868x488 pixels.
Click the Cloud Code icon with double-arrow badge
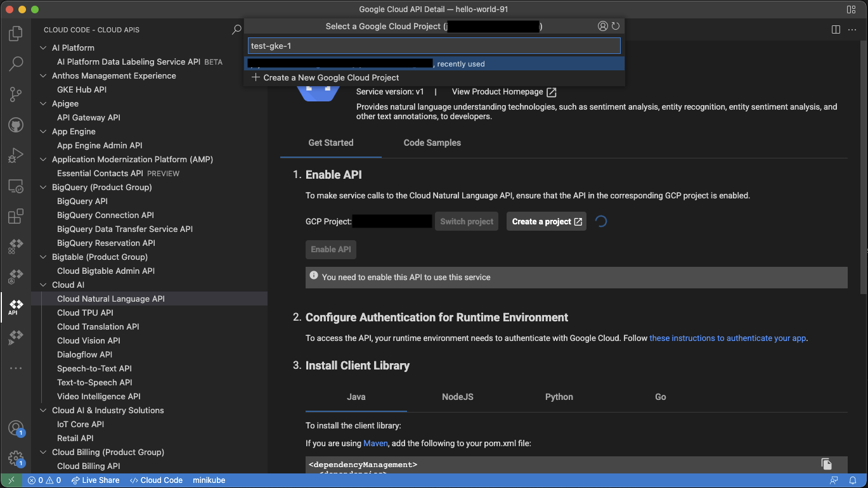(16, 338)
